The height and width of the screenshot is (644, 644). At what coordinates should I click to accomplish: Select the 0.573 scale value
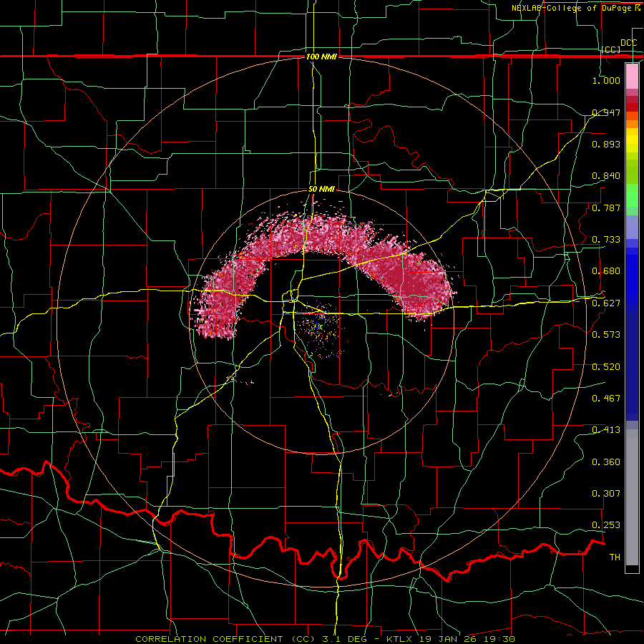click(x=606, y=335)
